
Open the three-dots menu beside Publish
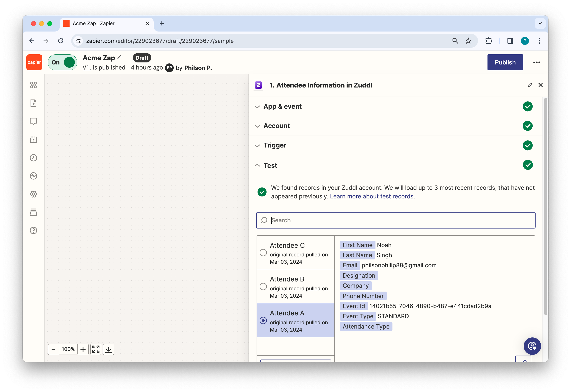(x=537, y=62)
